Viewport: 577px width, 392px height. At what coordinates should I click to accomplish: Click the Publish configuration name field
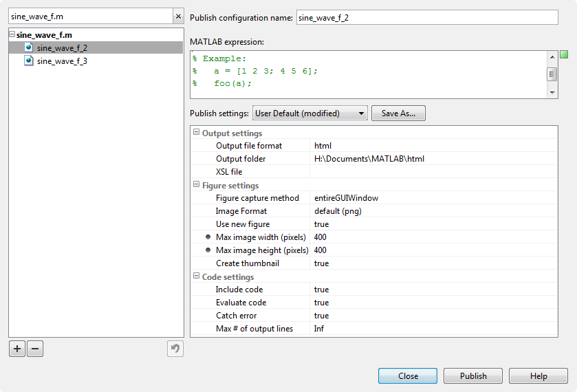pos(427,17)
